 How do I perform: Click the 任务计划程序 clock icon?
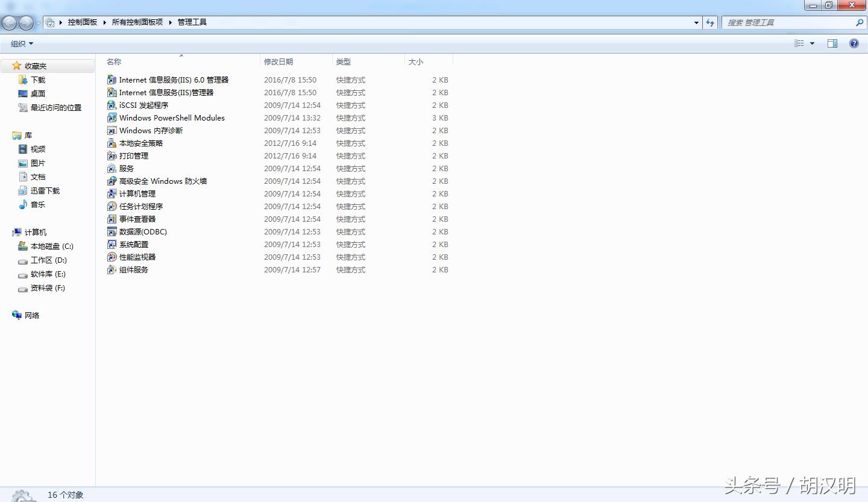112,206
